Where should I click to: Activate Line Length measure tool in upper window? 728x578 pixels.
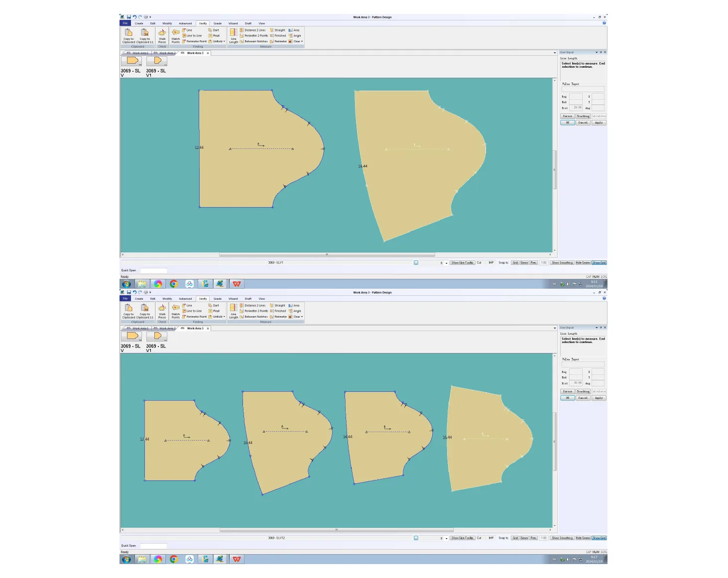pos(234,35)
